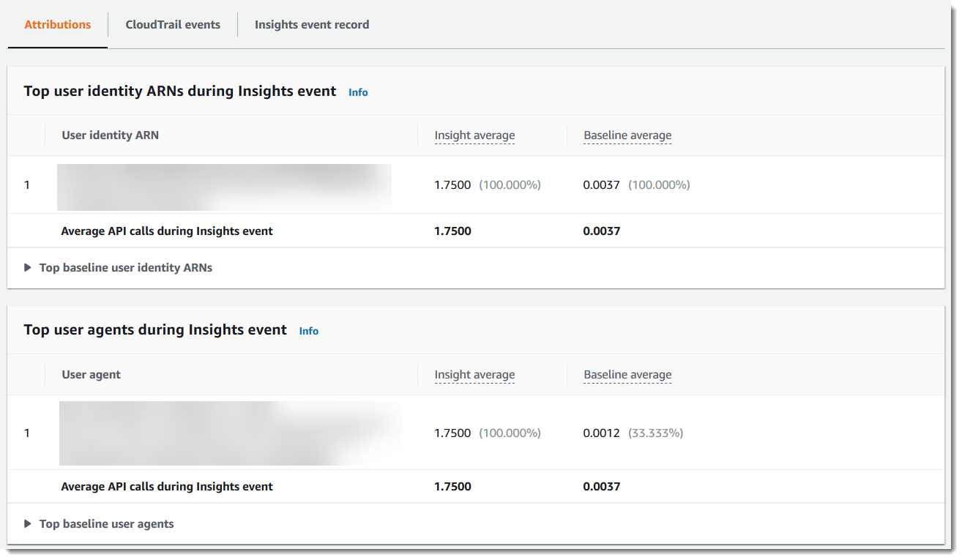Open the Insights event record tab
This screenshot has height=560, width=962.
pos(311,25)
